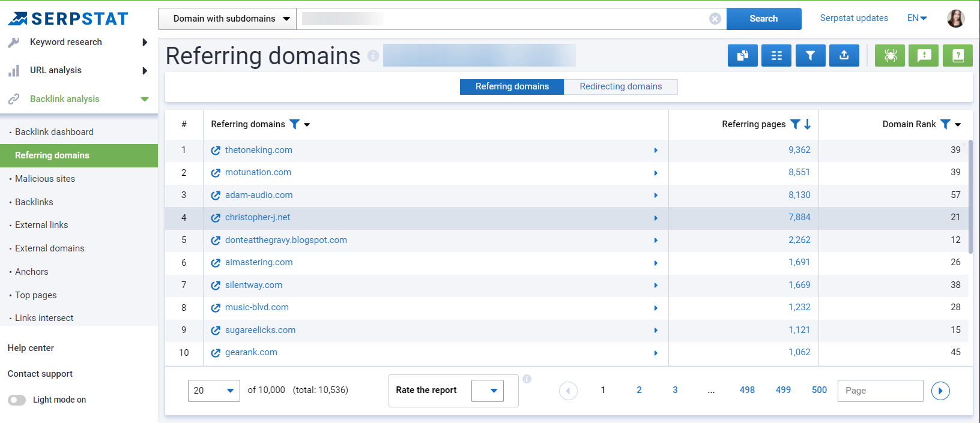Expand the row arrow for thetoneking.com
The image size is (980, 423).
pyautogui.click(x=656, y=151)
